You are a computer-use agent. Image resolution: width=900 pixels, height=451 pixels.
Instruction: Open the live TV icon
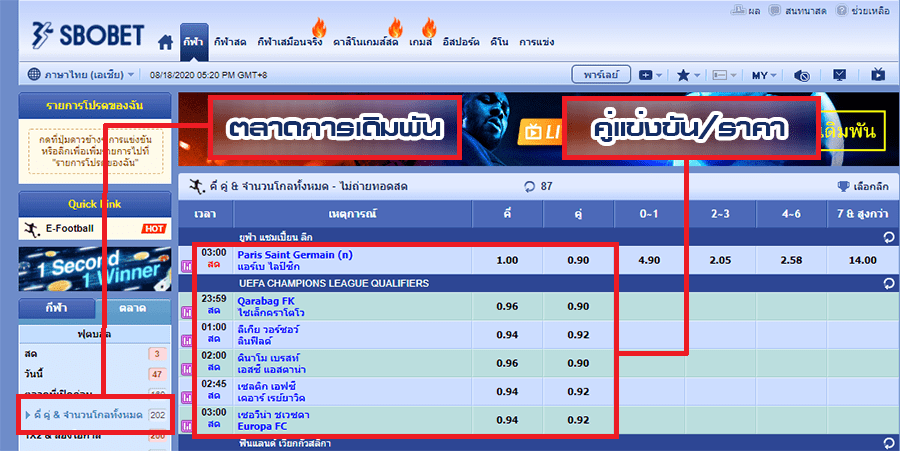point(878,74)
